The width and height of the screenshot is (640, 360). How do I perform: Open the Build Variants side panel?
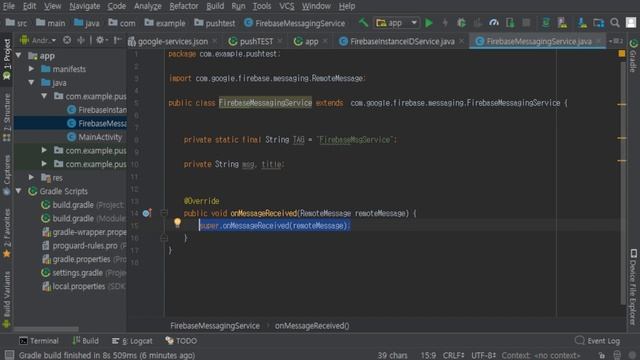pyautogui.click(x=7, y=299)
